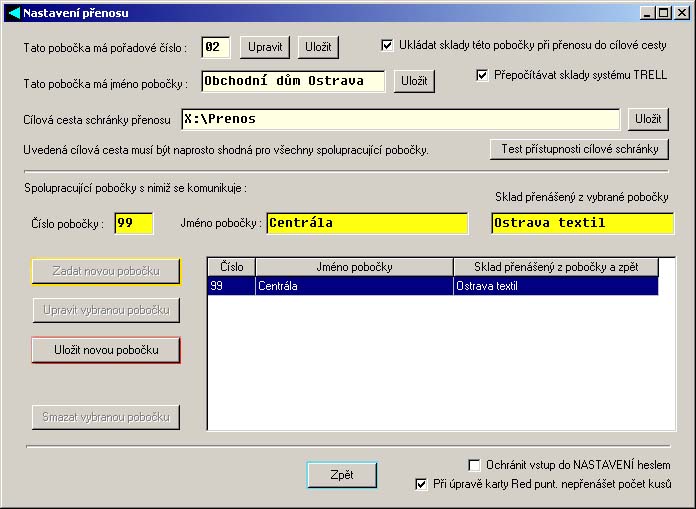Screen dimensions: 696x509
Task: Select Ostrava textil cell in table row
Action: [556, 286]
